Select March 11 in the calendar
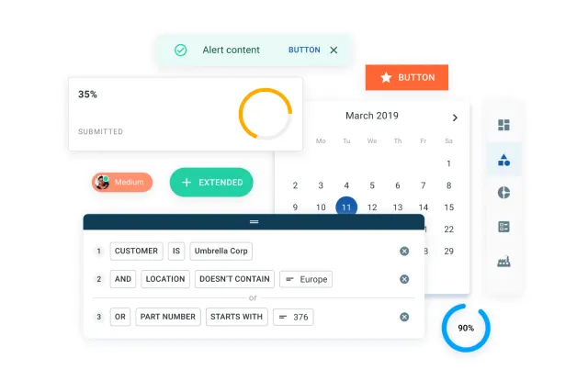The height and width of the screenshot is (392, 588). click(x=346, y=207)
